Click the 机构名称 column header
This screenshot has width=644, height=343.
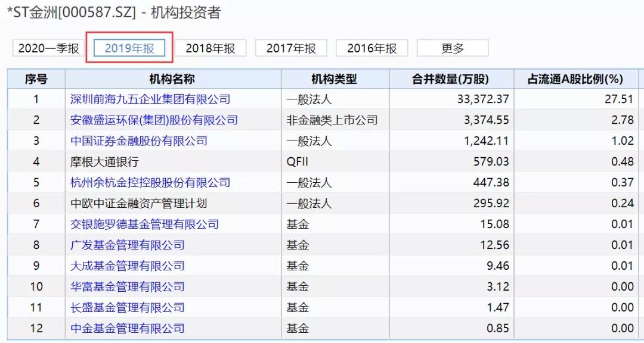pyautogui.click(x=173, y=79)
